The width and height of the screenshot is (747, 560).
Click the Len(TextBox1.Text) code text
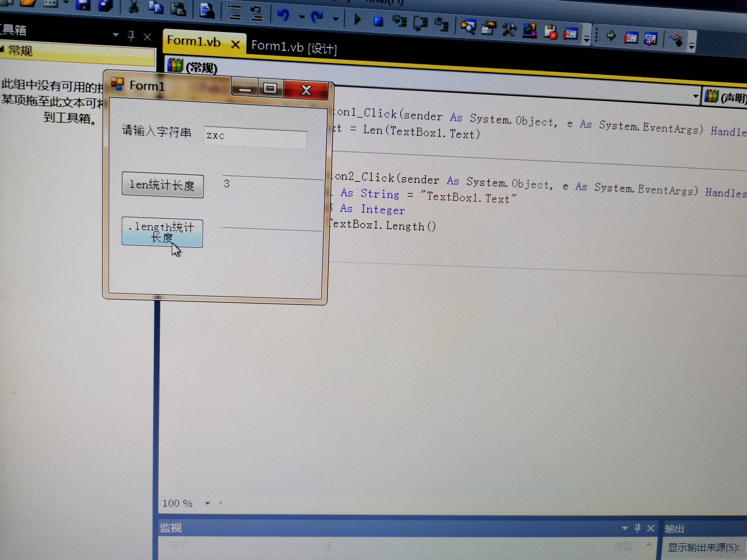pyautogui.click(x=421, y=132)
